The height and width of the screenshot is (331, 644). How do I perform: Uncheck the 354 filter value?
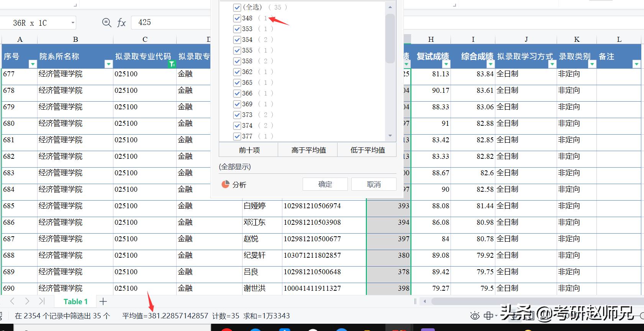tap(237, 40)
